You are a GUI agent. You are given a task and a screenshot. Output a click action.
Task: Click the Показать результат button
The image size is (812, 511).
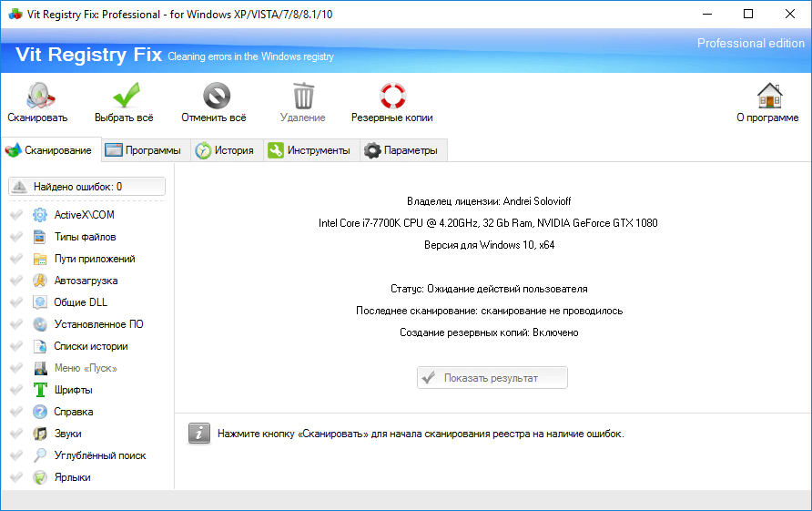492,378
